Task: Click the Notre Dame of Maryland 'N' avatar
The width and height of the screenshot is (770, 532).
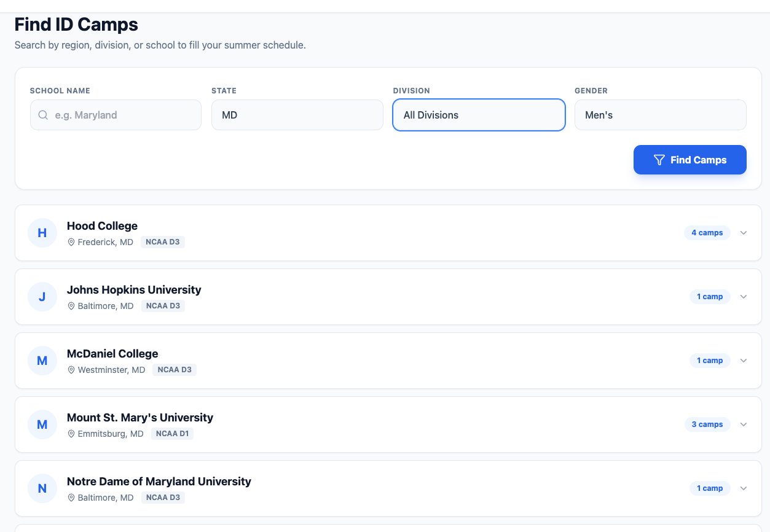Action: tap(42, 488)
